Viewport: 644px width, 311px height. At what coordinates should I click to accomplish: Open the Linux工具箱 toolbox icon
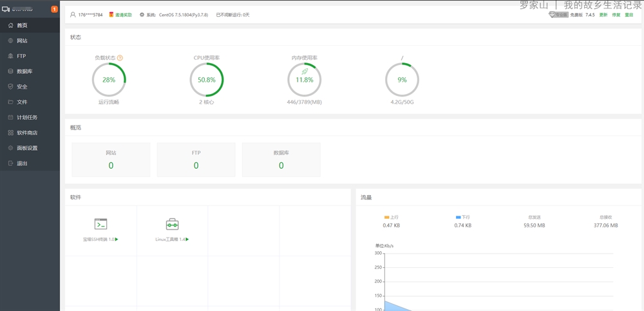click(172, 224)
